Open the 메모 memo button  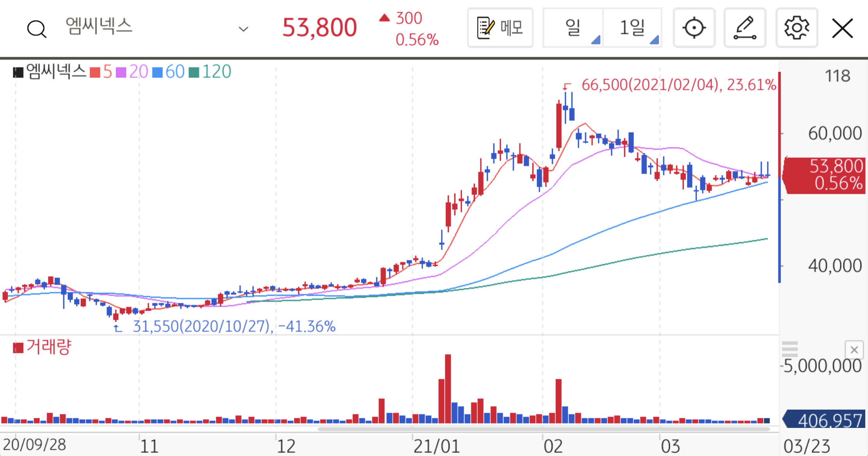(500, 28)
